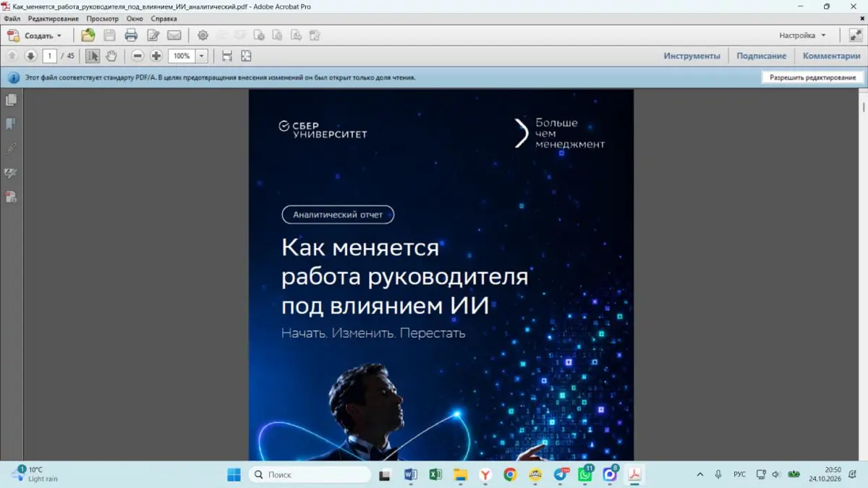Click the 100% zoom value field

[x=182, y=56]
